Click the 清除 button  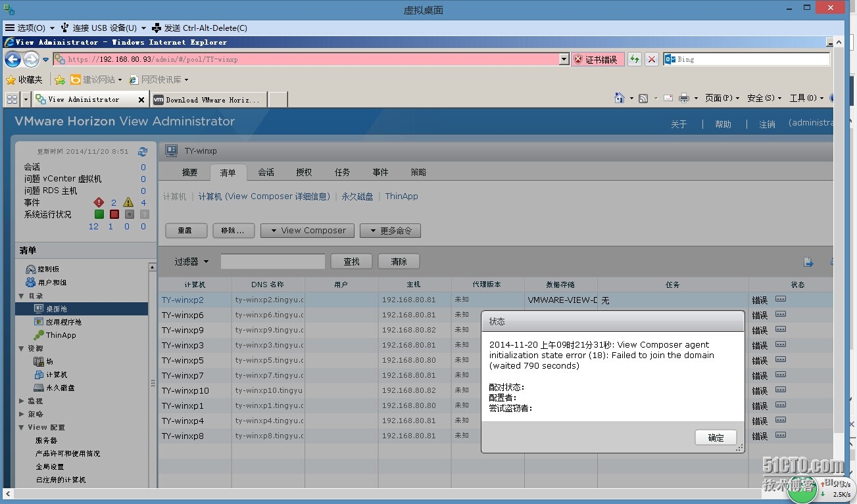[x=399, y=262]
